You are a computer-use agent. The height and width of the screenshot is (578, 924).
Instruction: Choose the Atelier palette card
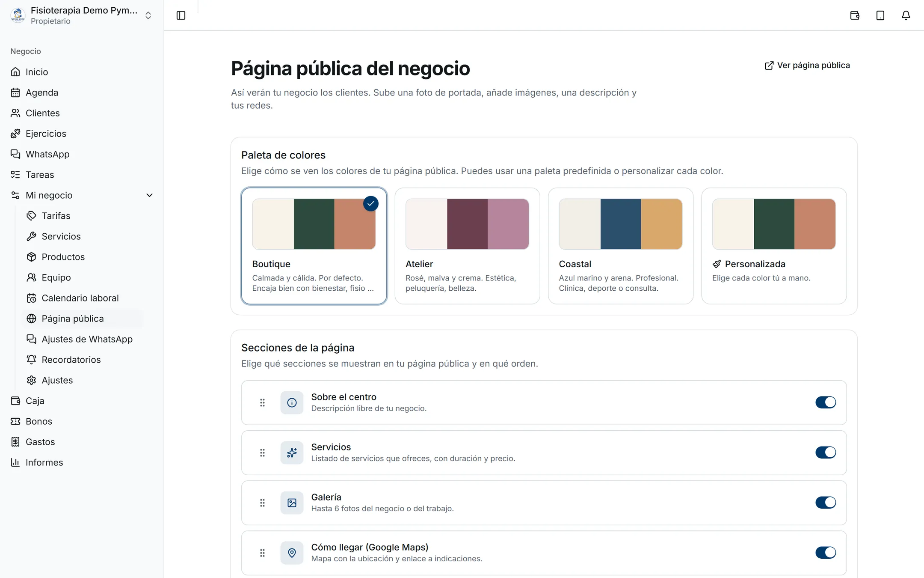(467, 246)
